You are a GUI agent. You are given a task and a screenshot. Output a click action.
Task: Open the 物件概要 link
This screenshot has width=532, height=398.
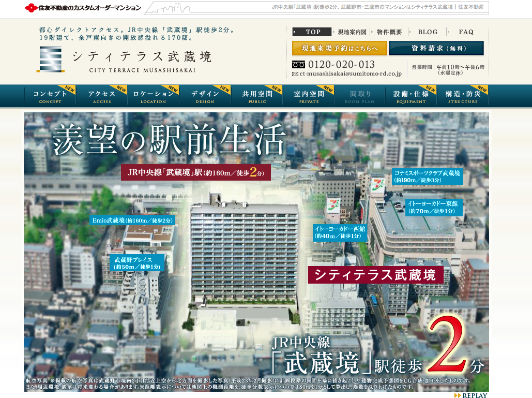(389, 32)
